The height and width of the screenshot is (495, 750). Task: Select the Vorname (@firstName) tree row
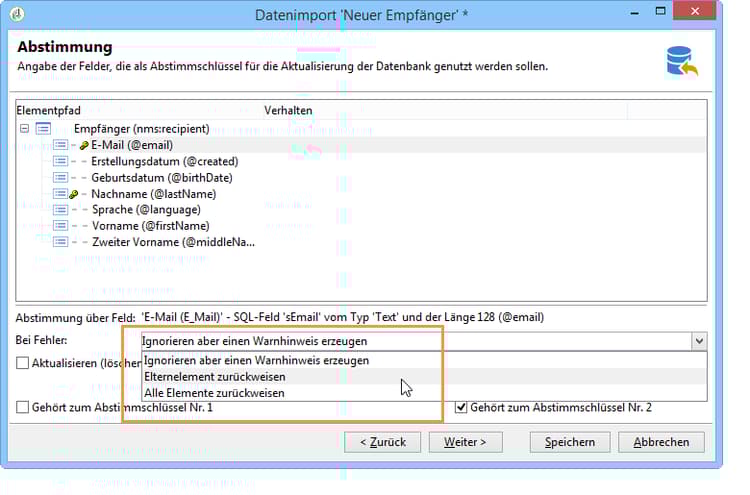coord(150,226)
